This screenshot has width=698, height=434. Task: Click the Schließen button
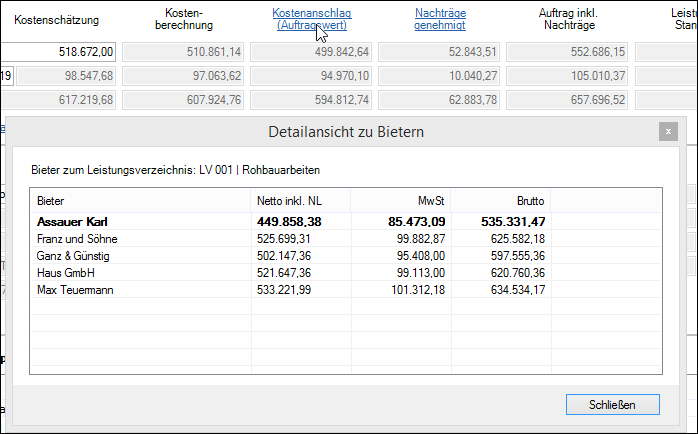(613, 405)
